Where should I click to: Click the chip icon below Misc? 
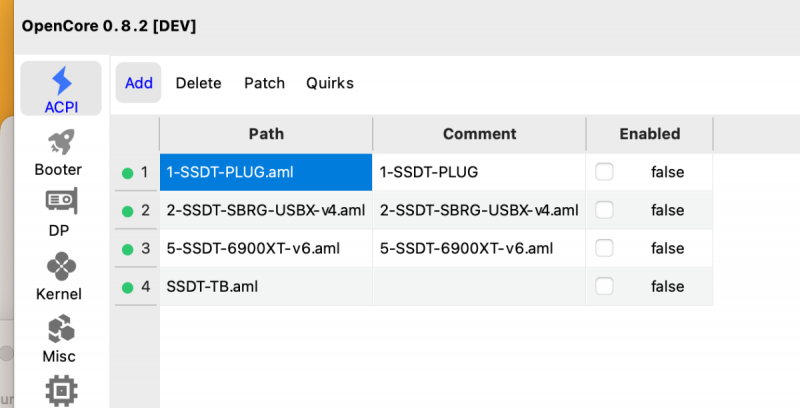[x=61, y=390]
